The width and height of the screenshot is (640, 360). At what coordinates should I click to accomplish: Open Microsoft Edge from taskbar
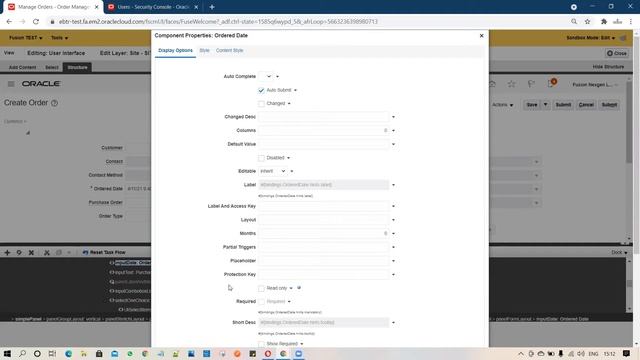coord(68,353)
